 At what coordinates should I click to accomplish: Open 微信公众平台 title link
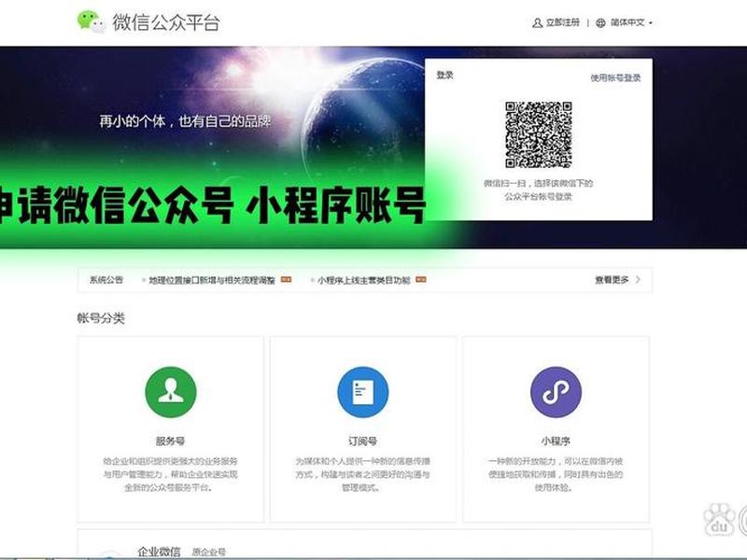(x=166, y=22)
